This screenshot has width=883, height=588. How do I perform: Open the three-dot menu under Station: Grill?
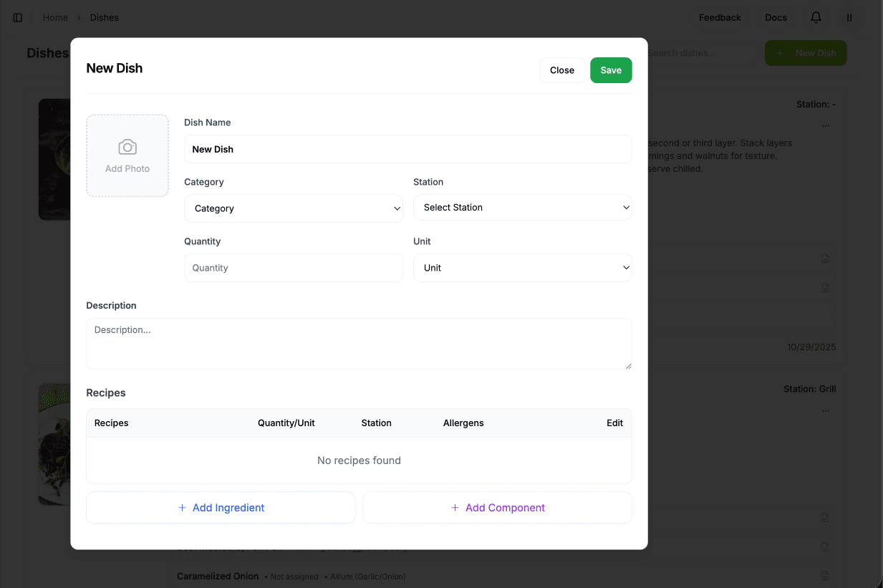tap(826, 411)
